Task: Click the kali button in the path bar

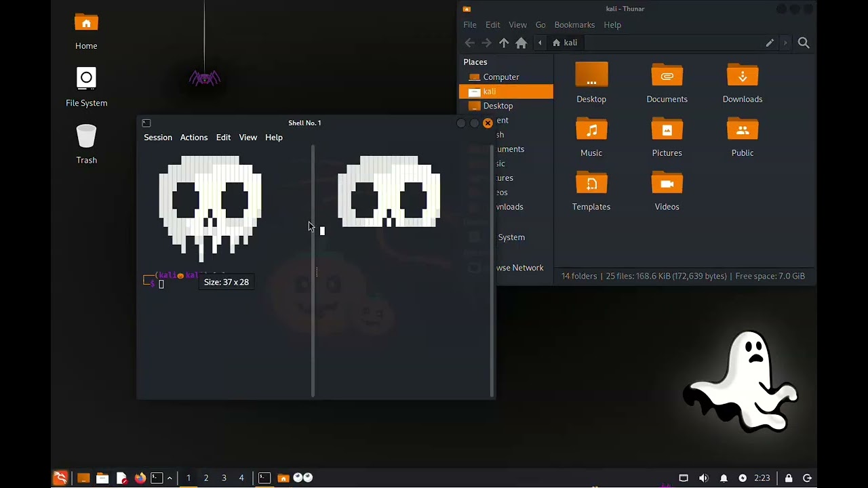Action: tap(566, 43)
